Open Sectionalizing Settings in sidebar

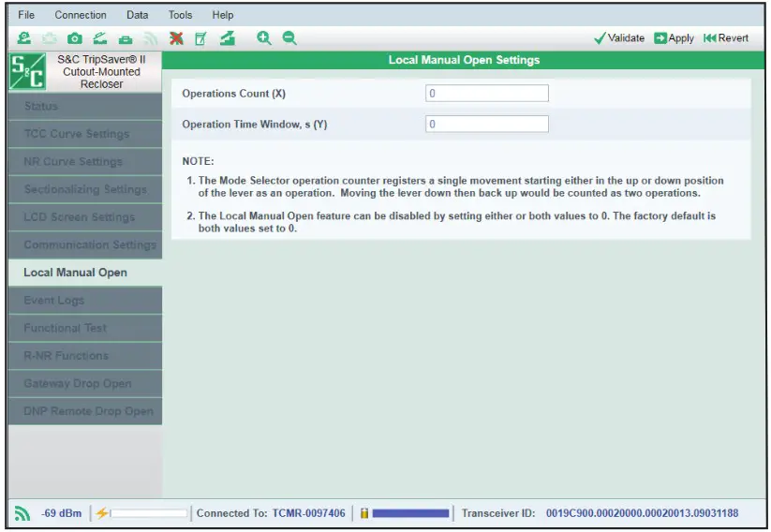[85, 189]
